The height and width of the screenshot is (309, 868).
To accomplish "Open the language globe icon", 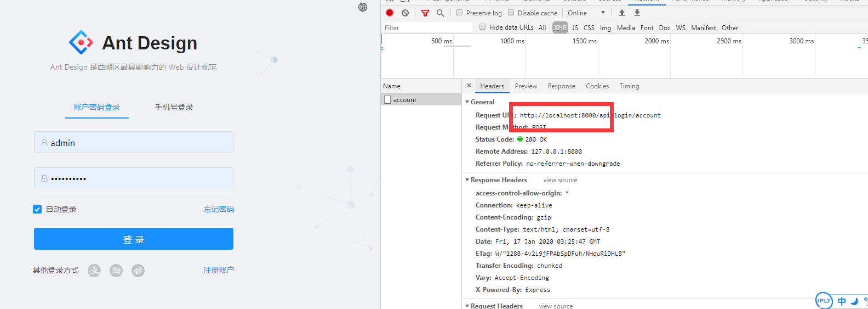I will tap(363, 7).
